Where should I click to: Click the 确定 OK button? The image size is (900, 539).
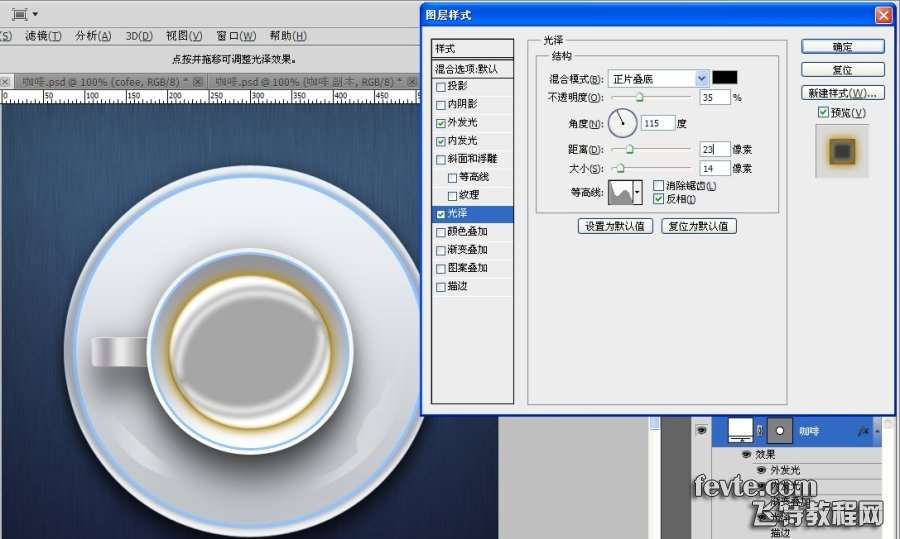(843, 46)
